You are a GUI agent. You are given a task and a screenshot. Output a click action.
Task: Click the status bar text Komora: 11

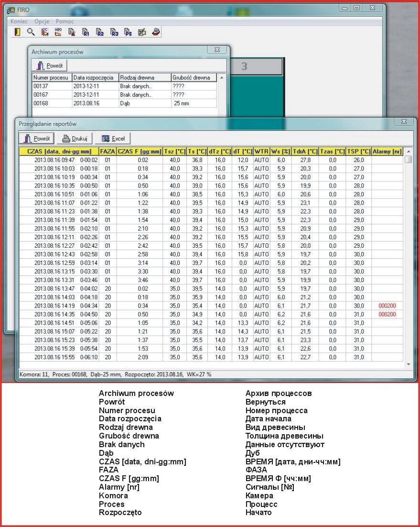[34, 374]
